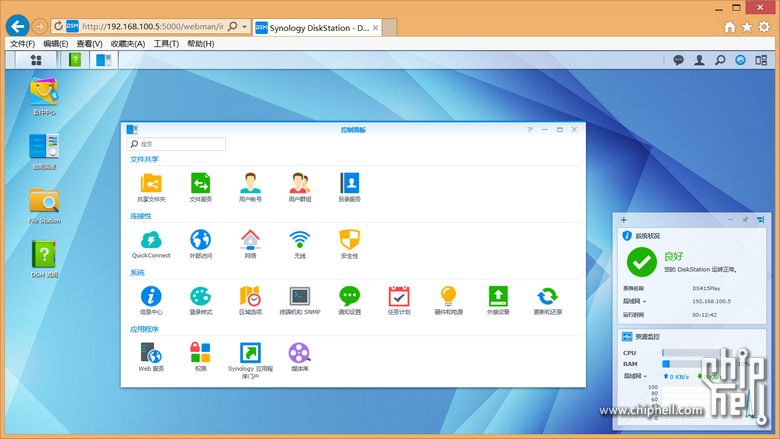This screenshot has height=439, width=780.
Task: Open the Web 服务 icon
Action: pos(151,353)
